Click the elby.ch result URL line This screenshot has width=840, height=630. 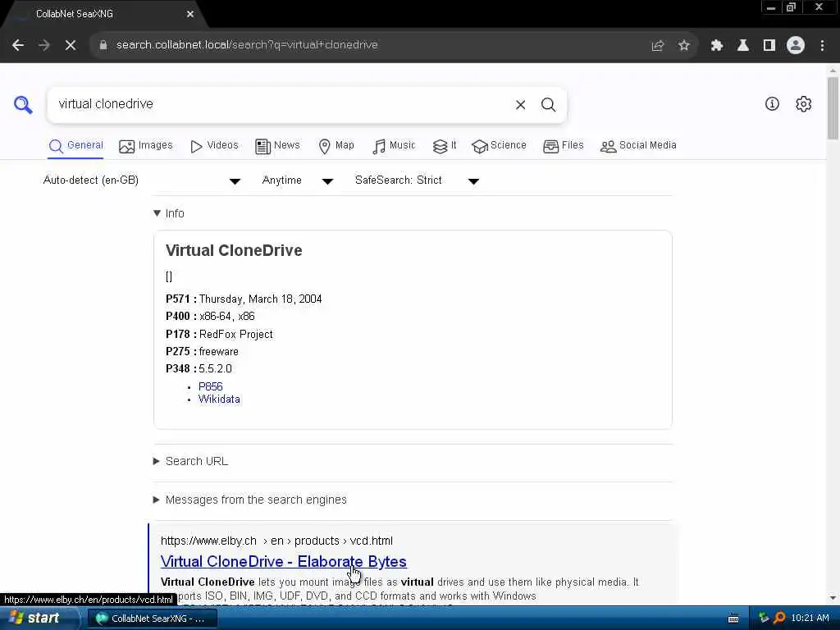pos(276,541)
